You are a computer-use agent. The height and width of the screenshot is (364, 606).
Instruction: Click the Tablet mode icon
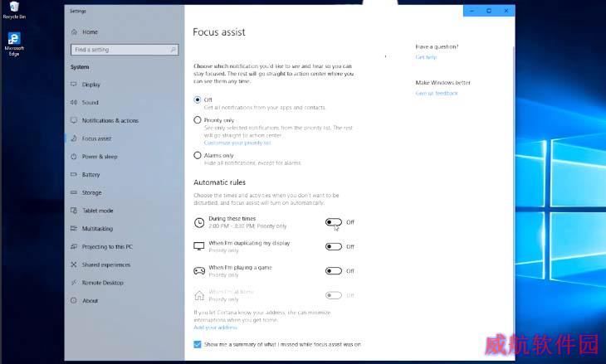click(x=74, y=211)
